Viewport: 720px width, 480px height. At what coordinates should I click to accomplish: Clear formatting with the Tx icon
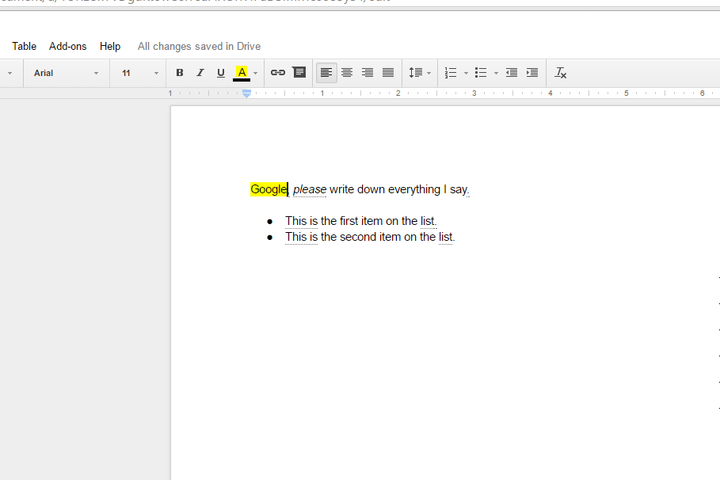click(560, 73)
